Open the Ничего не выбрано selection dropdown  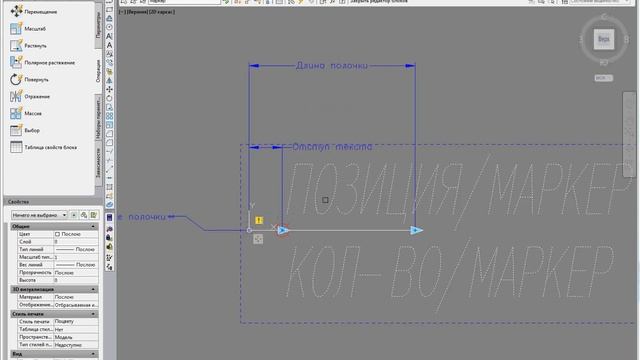coord(39,215)
